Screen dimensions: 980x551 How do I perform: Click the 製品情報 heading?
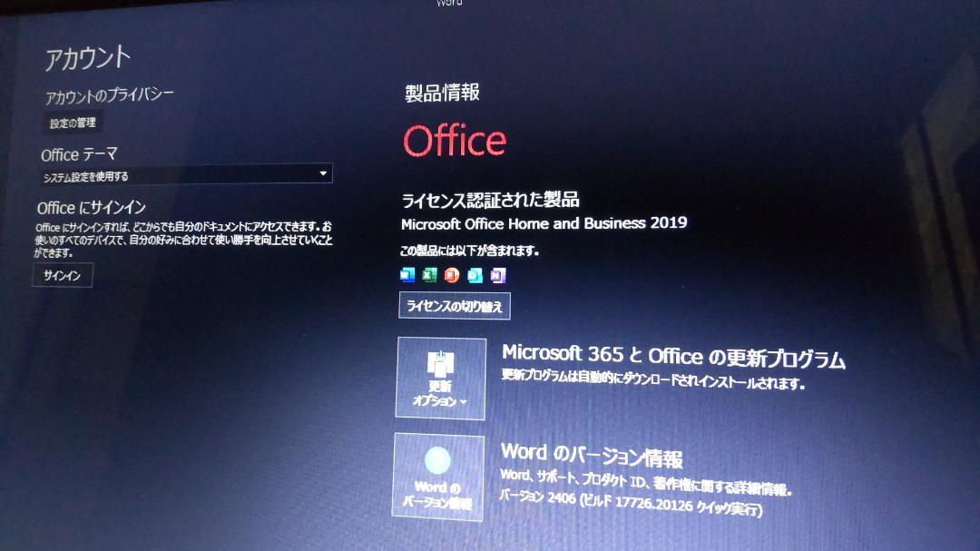442,93
